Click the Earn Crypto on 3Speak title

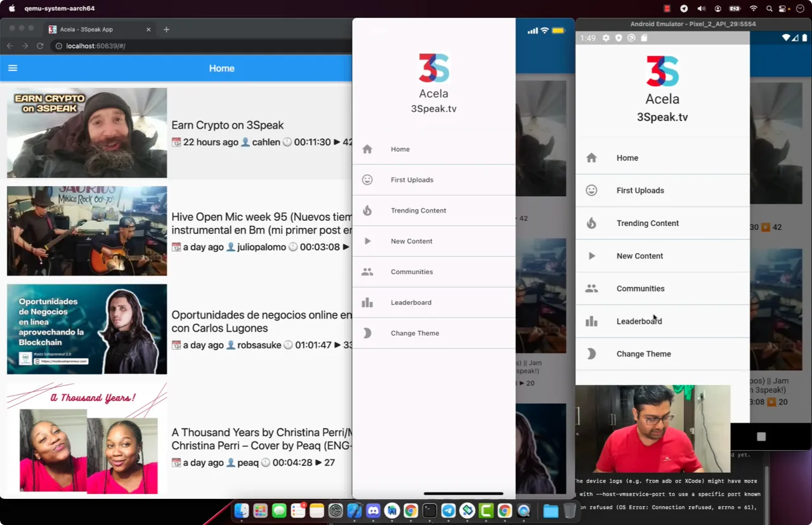(228, 125)
